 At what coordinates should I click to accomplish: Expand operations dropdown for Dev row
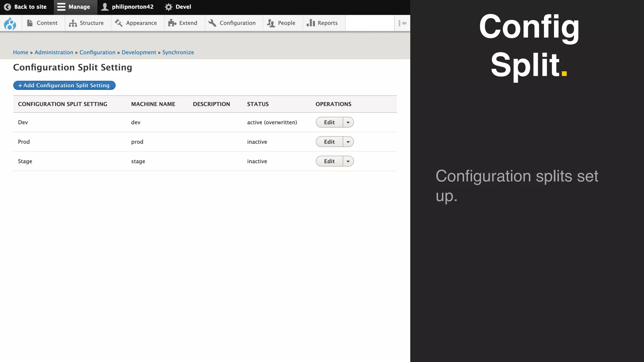348,122
